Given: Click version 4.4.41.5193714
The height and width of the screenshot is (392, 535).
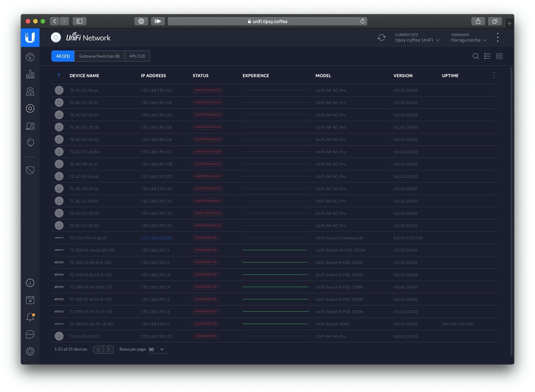Looking at the screenshot, I should 408,238.
